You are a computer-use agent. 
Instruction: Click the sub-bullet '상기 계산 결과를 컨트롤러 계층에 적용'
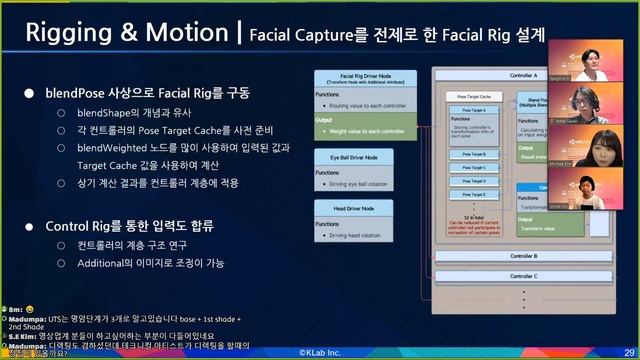pyautogui.click(x=158, y=183)
